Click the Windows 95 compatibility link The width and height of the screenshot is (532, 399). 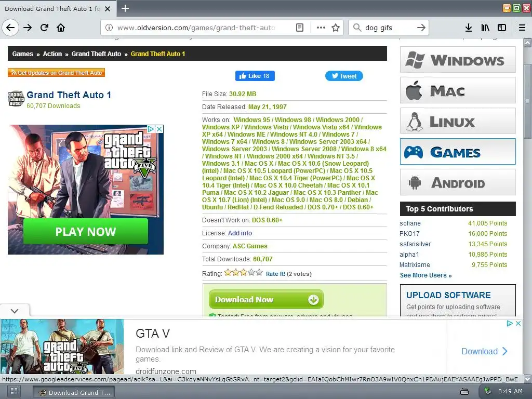(252, 120)
